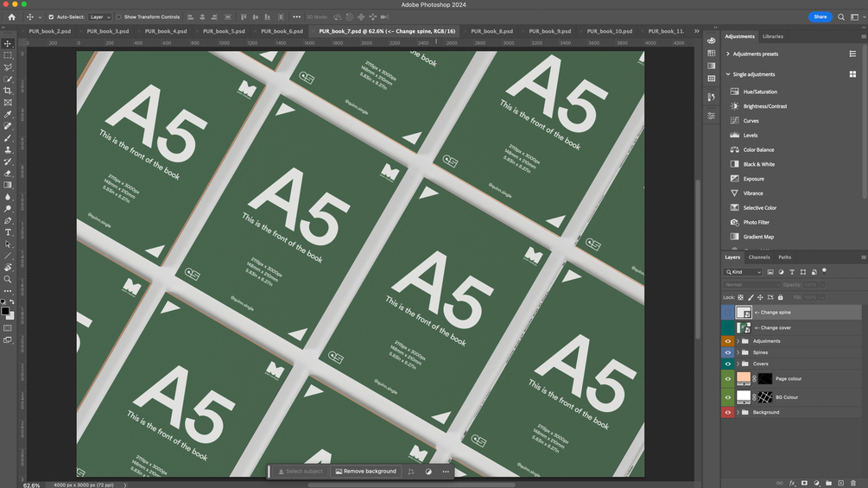Create a new group folder
This screenshot has height=488, width=868.
(x=828, y=483)
